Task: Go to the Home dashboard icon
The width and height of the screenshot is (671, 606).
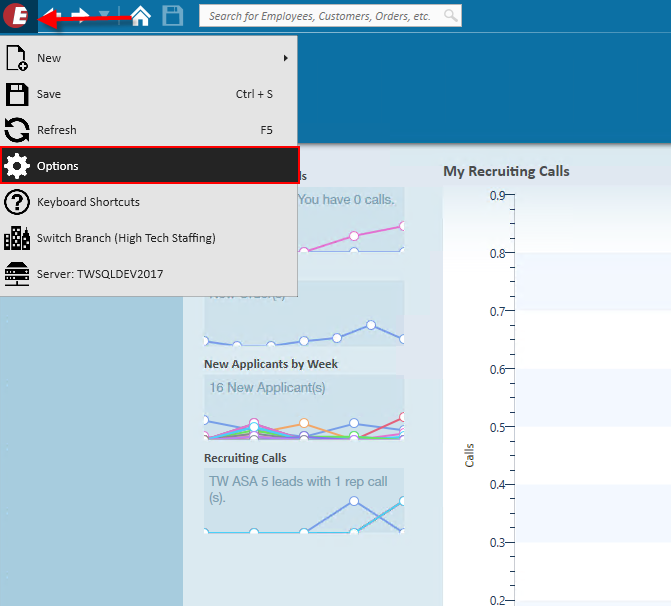Action: point(141,16)
